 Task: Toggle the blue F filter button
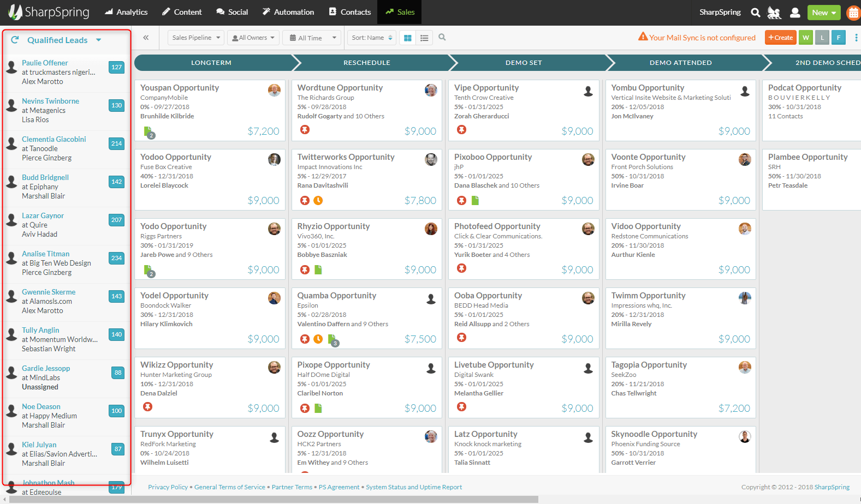pos(839,38)
